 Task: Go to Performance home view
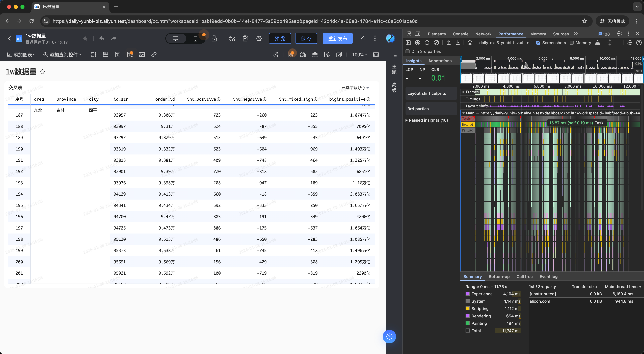(470, 43)
